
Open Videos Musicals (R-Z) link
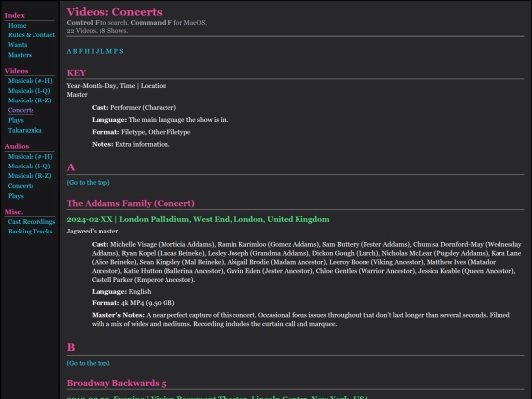[x=30, y=100]
